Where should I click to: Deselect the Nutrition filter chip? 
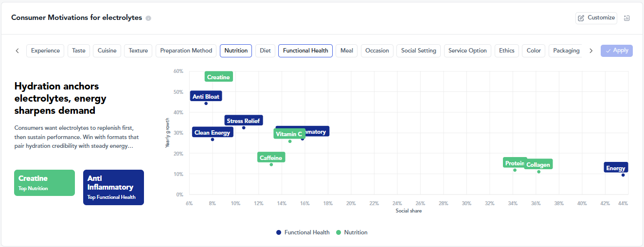pos(236,51)
